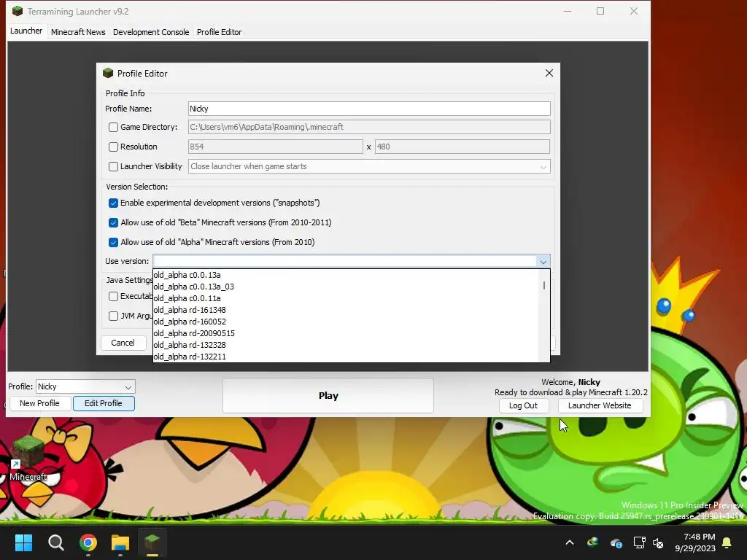Click New Profile button
The height and width of the screenshot is (560, 747).
pyautogui.click(x=39, y=403)
